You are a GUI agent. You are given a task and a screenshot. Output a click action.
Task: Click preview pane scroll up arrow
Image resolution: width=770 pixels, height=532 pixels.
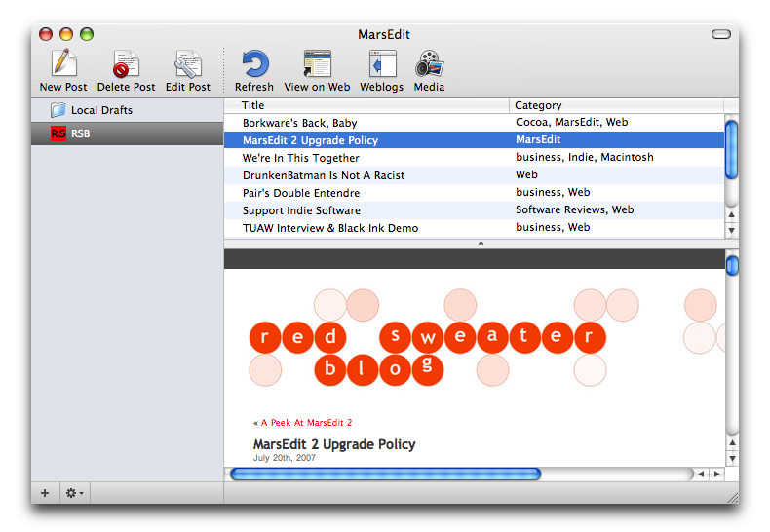[x=732, y=442]
